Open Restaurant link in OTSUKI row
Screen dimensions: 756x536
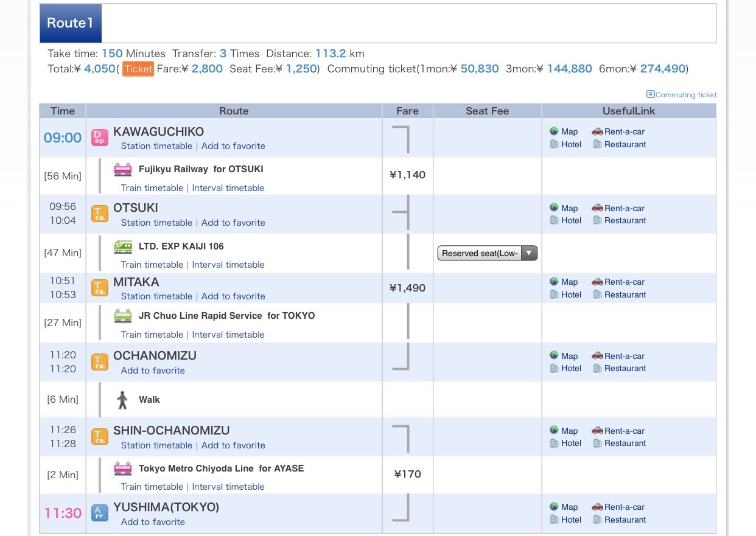click(625, 220)
